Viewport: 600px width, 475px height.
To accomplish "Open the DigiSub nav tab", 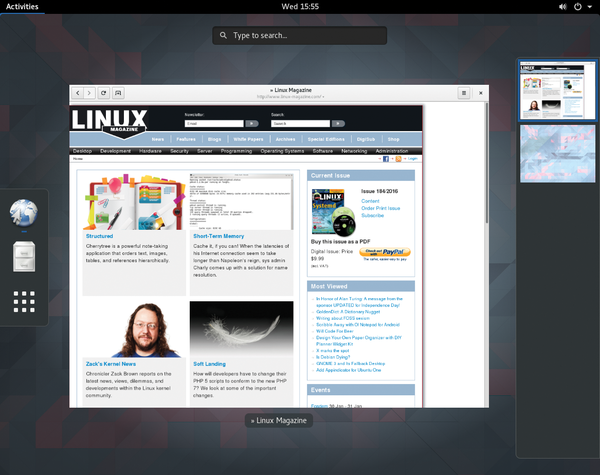I will click(366, 139).
